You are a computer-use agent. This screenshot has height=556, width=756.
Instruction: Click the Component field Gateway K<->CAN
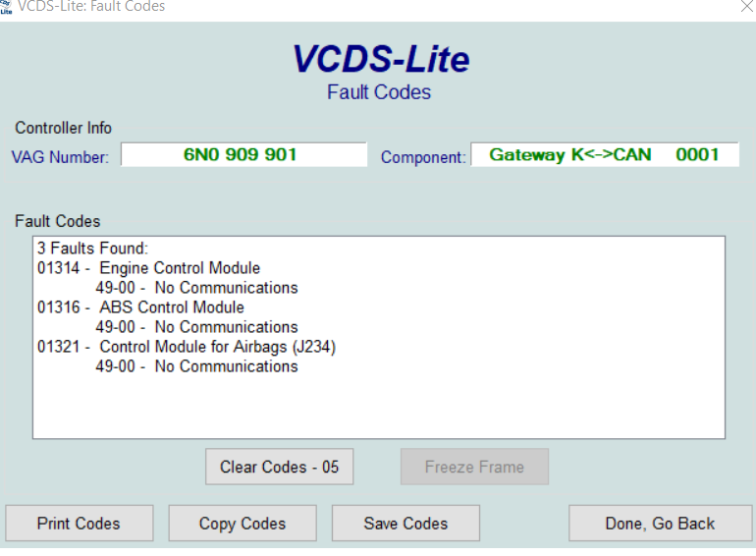click(605, 155)
